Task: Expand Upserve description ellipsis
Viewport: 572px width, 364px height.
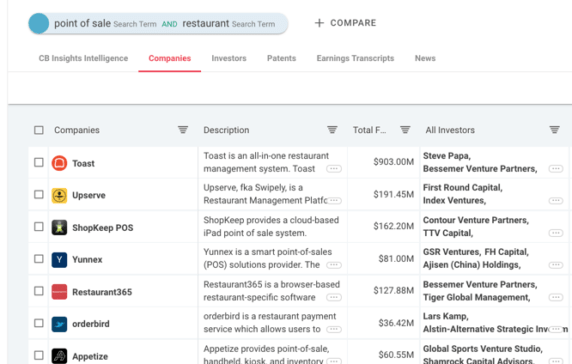Action: click(334, 201)
